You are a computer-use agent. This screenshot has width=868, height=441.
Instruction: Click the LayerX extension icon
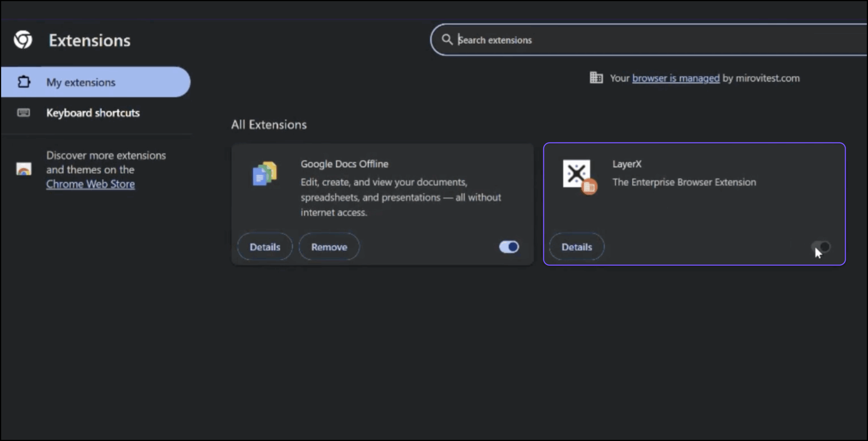(x=576, y=173)
